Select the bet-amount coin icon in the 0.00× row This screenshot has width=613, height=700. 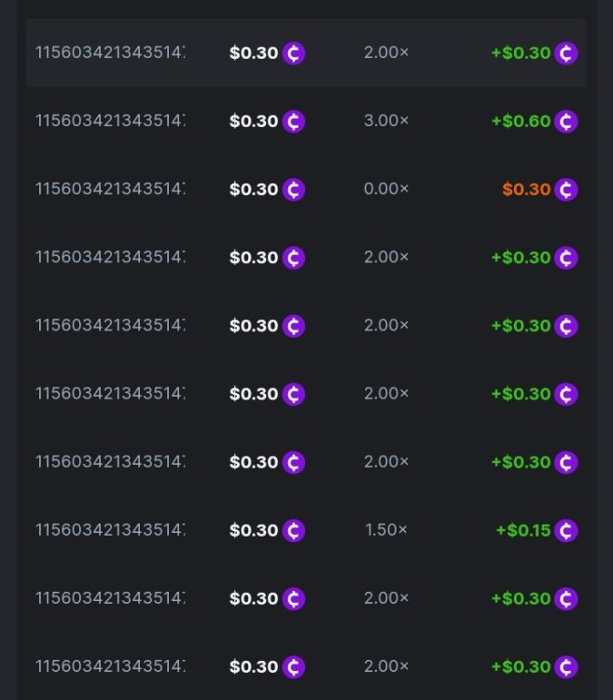294,189
